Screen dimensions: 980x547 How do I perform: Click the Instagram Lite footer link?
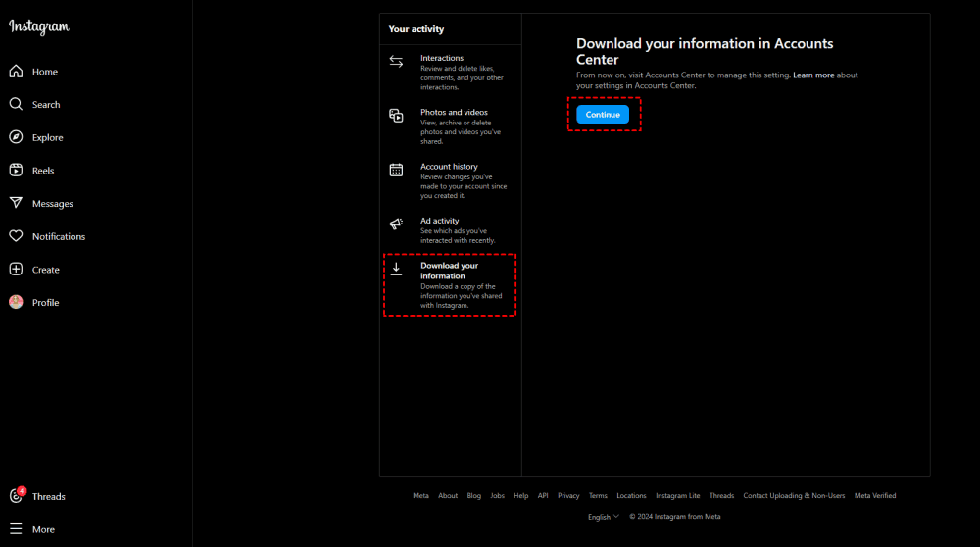tap(677, 496)
